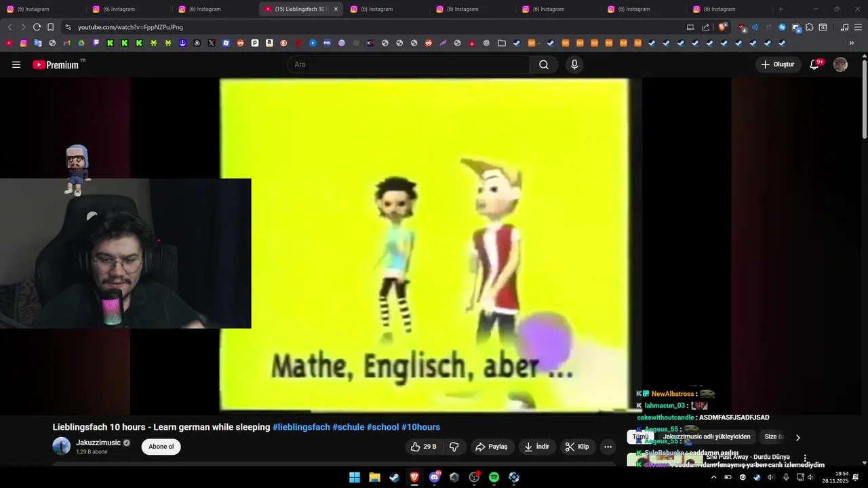Open the Instagram bookmark in bookmarks bar
Screen dimensions: 868x488
coord(23,43)
